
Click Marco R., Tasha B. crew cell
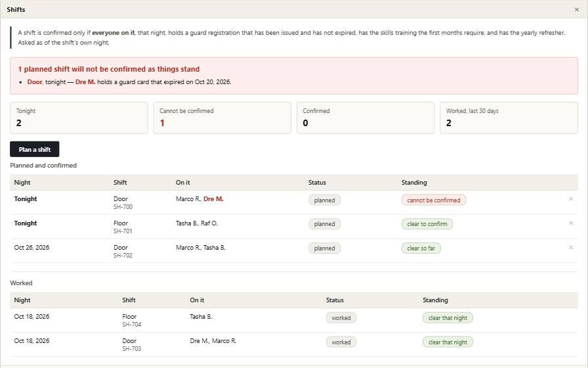(x=201, y=248)
